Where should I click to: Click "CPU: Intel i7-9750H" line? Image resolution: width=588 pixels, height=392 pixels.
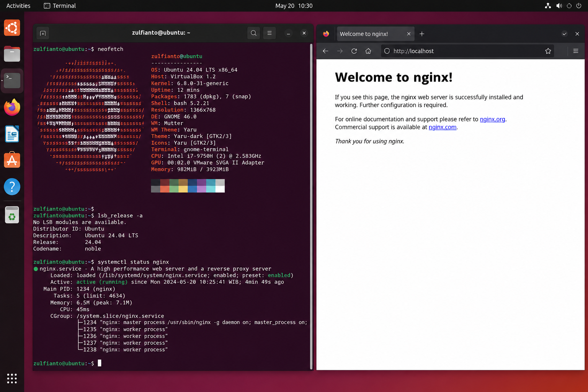pos(206,156)
